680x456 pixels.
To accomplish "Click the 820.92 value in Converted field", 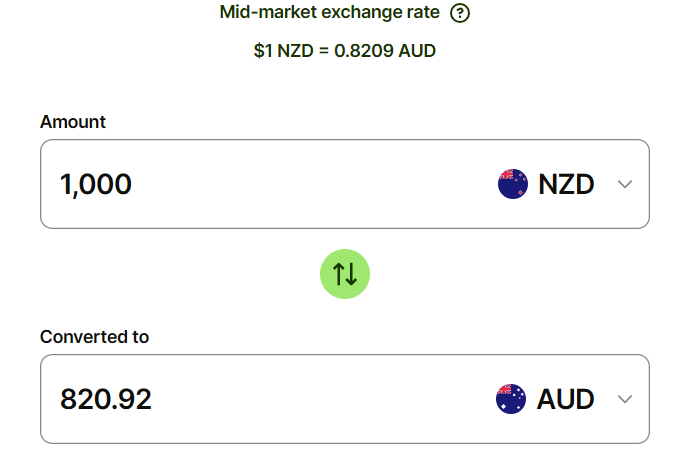I will coord(106,399).
